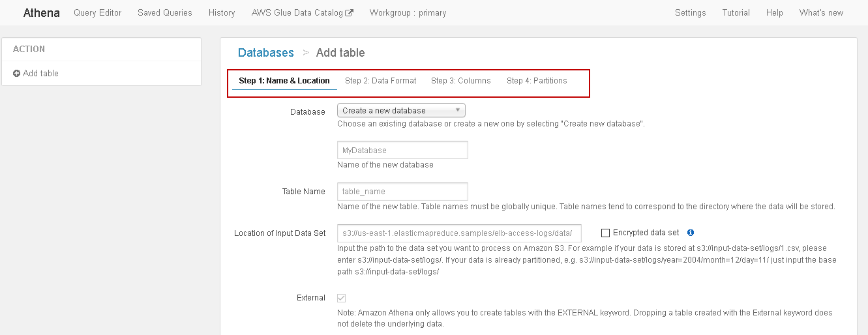Viewport: 868px width, 335px height.
Task: Open Saved Queries in the top navigation
Action: click(165, 13)
